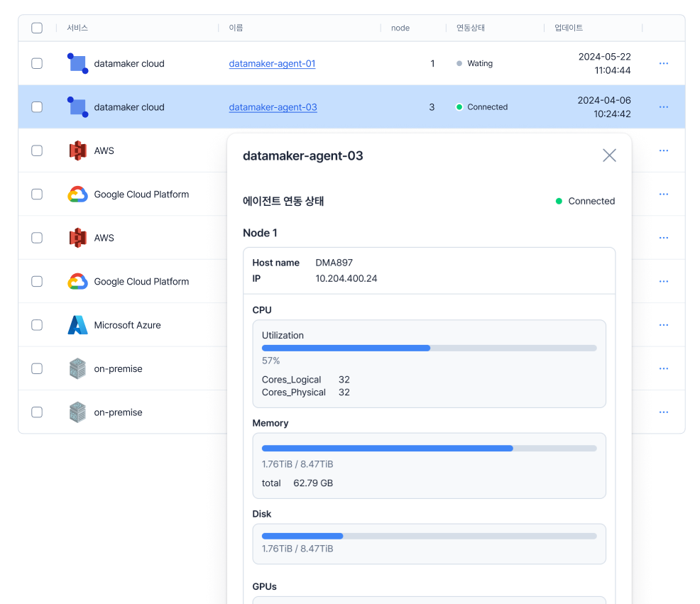Image resolution: width=700 pixels, height=604 pixels.
Task: Check the last on-premise row checkbox
Action: click(x=37, y=412)
